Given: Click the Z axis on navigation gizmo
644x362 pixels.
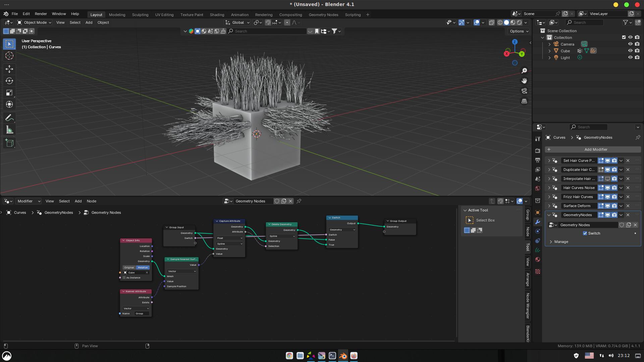Looking at the screenshot, I should coord(515,42).
